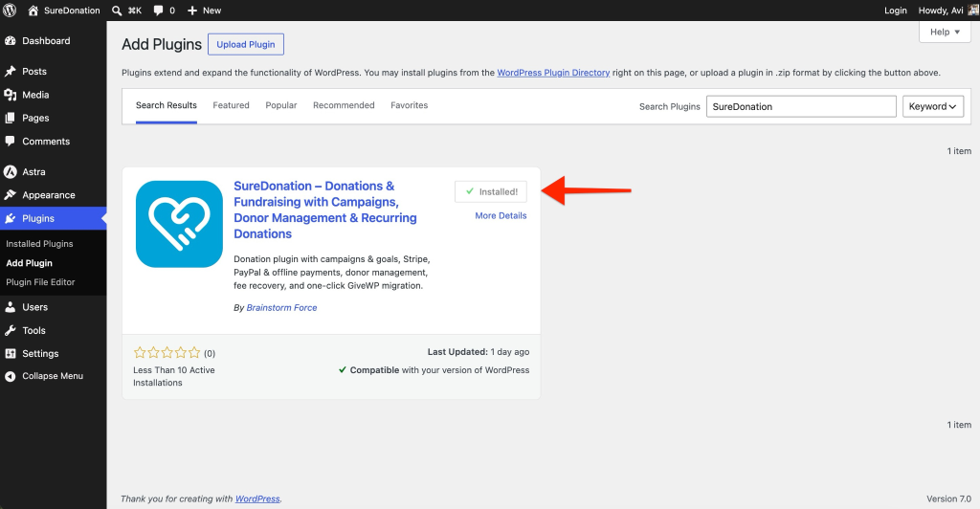Open the Howdy, Avi account menu
980x509 pixels.
tap(941, 11)
